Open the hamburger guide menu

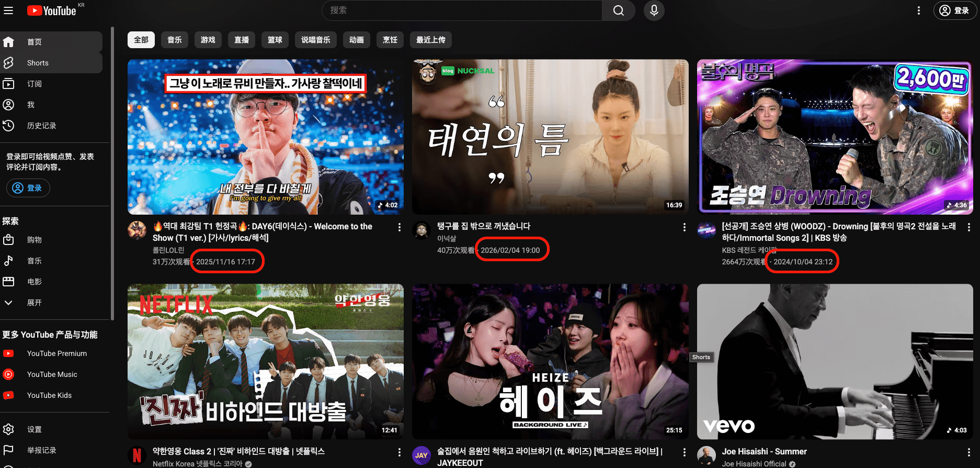point(8,10)
